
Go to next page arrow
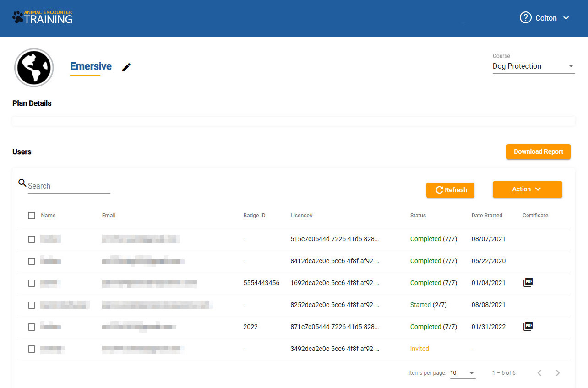tap(557, 373)
